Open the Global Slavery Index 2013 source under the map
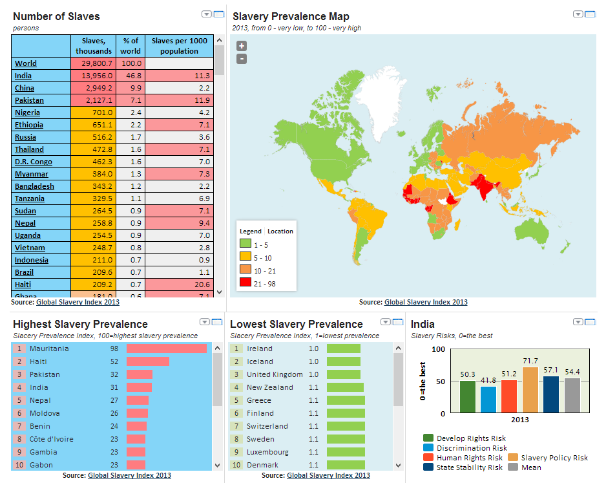This screenshot has width=606, height=483. click(x=426, y=301)
